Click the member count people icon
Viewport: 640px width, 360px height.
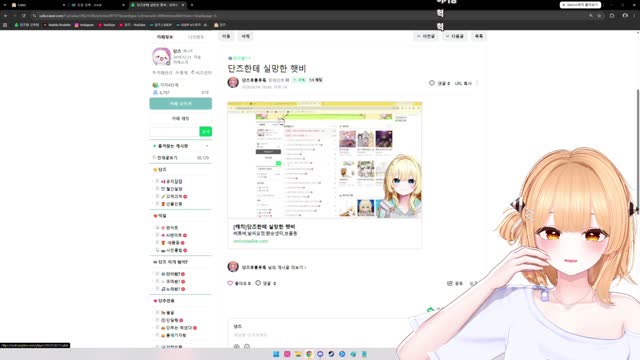pyautogui.click(x=155, y=93)
